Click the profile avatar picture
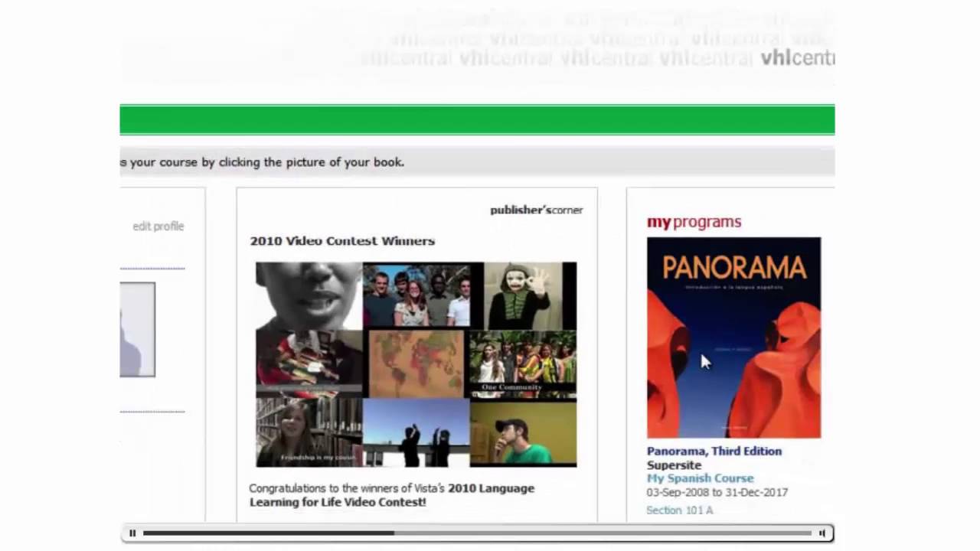 coord(138,330)
